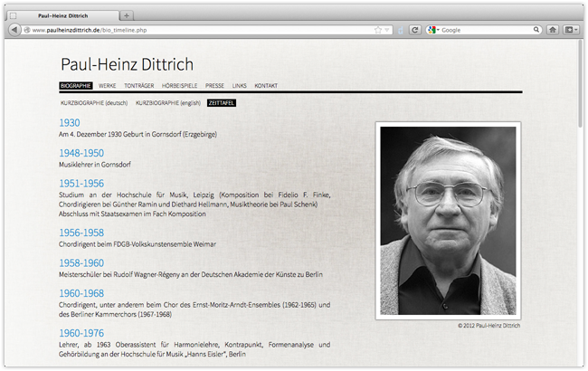Open the TONTRÄGER menu item
Screen dimensions: 588x371
click(x=139, y=86)
